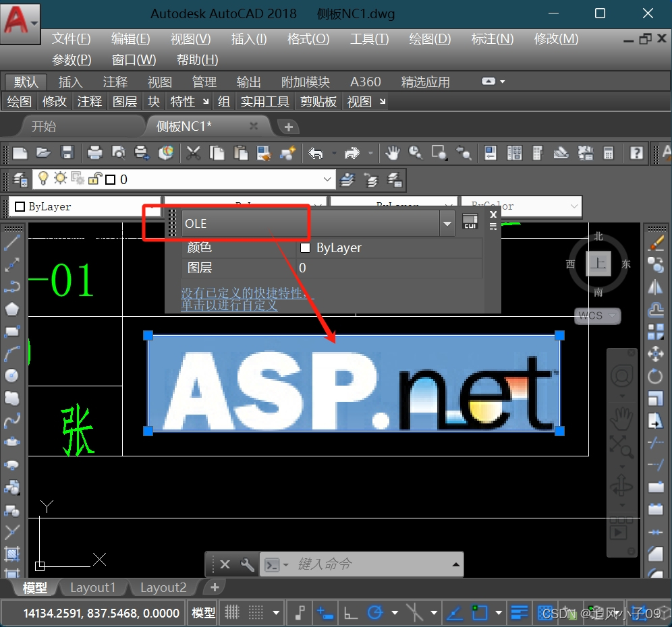Click the 上 face of the ViewCube
Image resolution: width=672 pixels, height=627 pixels.
598,264
